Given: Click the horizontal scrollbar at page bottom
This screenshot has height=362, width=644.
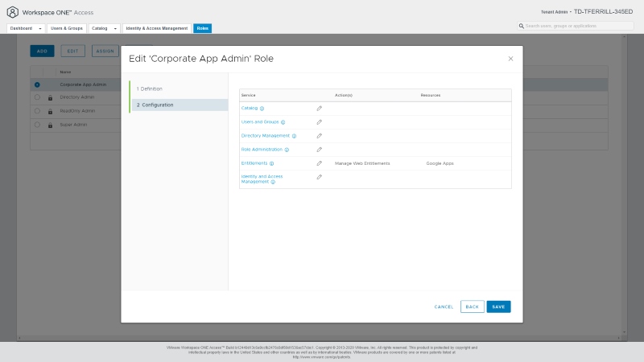Looking at the screenshot, I should 319,338.
